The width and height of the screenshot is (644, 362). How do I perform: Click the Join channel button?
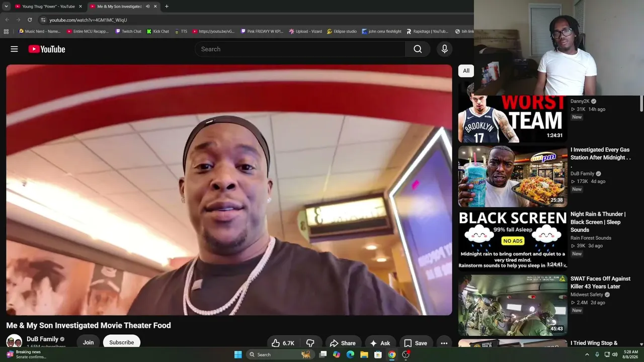[88, 342]
